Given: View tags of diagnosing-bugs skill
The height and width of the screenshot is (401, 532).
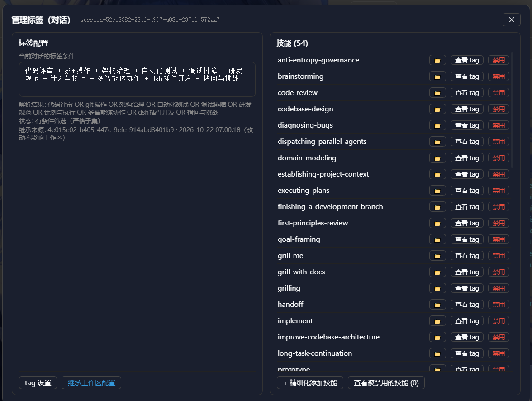Looking at the screenshot, I should click(x=467, y=126).
